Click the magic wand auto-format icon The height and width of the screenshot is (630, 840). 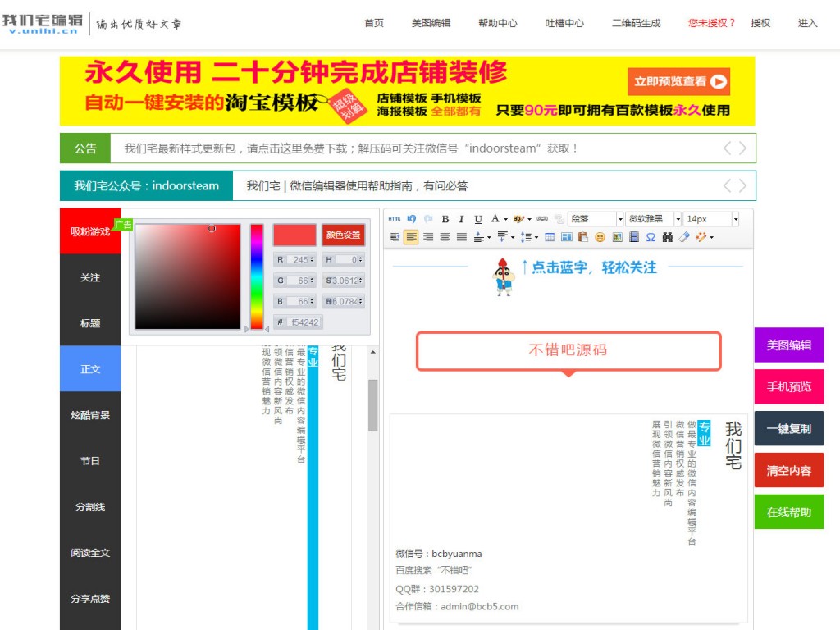click(x=701, y=237)
